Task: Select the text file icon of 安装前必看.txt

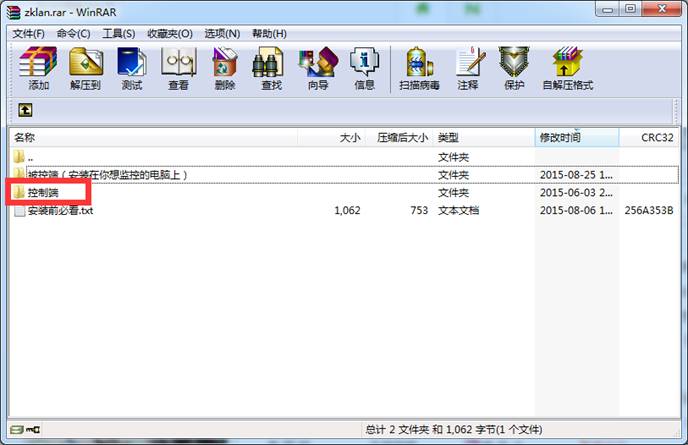Action: [x=19, y=211]
